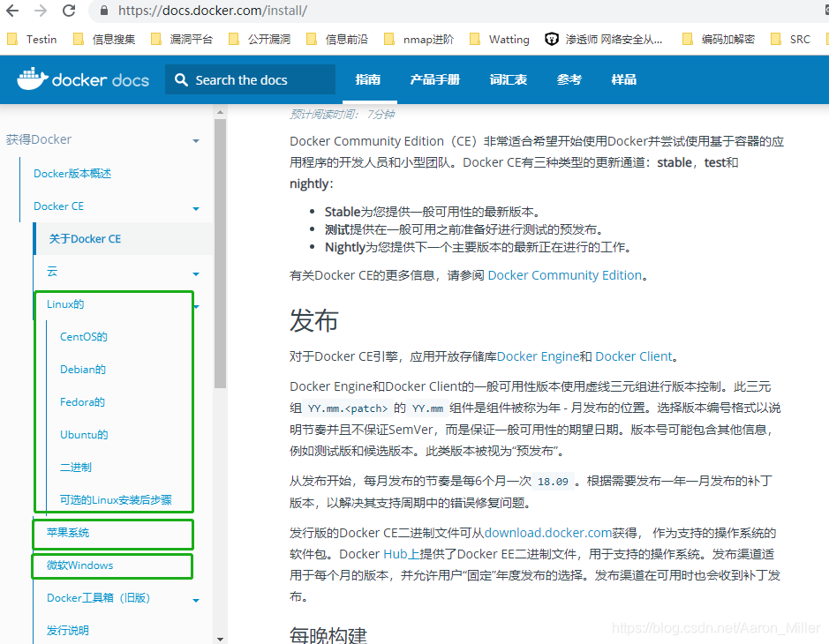Open the Testin bookmark folder

click(32, 39)
